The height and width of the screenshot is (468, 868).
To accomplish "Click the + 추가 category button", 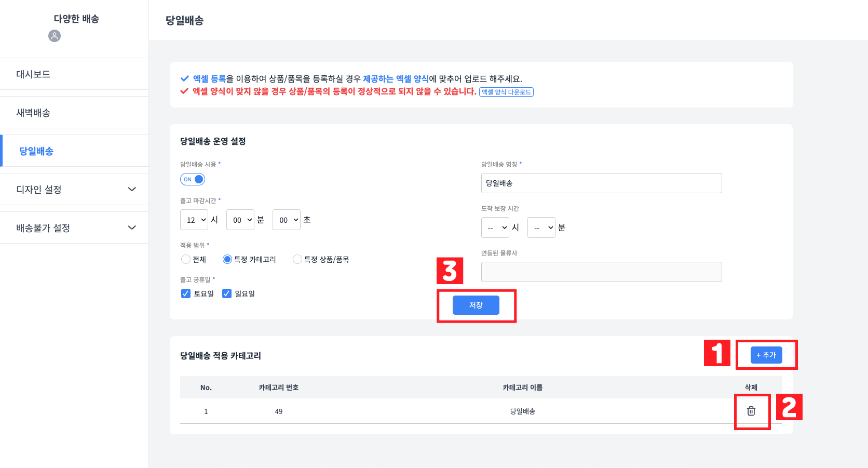I will 766,355.
